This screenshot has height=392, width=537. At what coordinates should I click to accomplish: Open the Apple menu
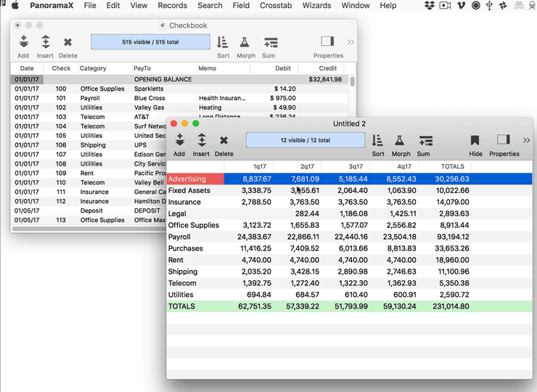[15, 6]
